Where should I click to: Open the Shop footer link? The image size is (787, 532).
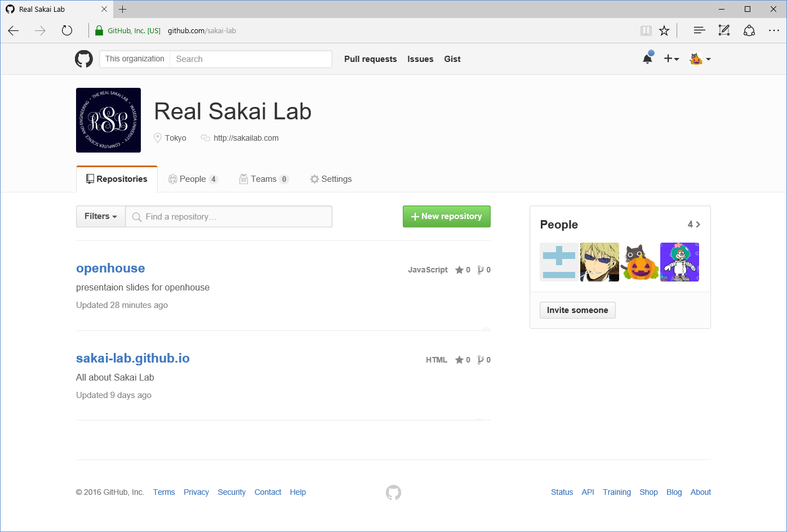(648, 492)
